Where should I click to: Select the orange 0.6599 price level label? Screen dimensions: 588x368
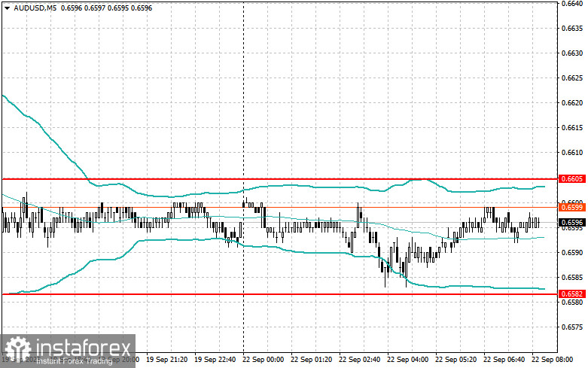click(571, 207)
